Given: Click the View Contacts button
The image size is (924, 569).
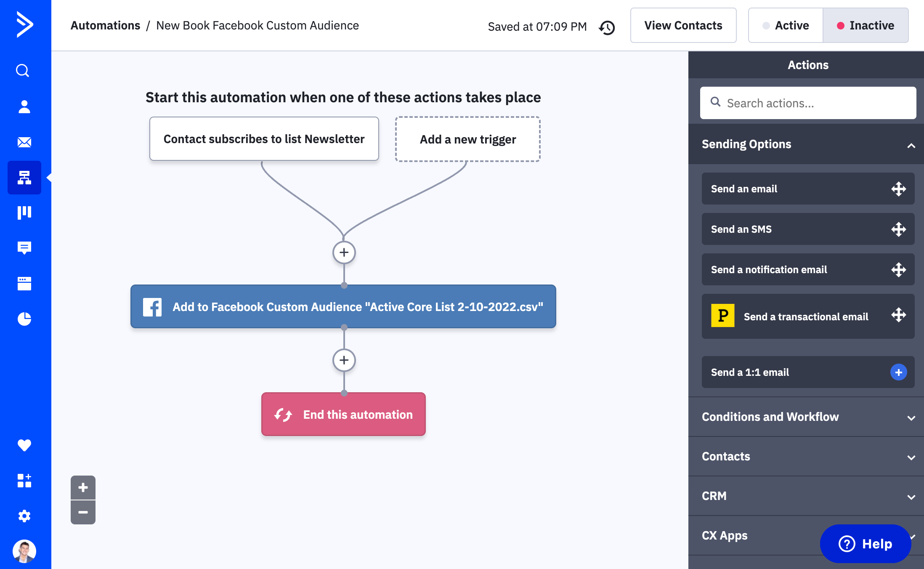Looking at the screenshot, I should (683, 26).
